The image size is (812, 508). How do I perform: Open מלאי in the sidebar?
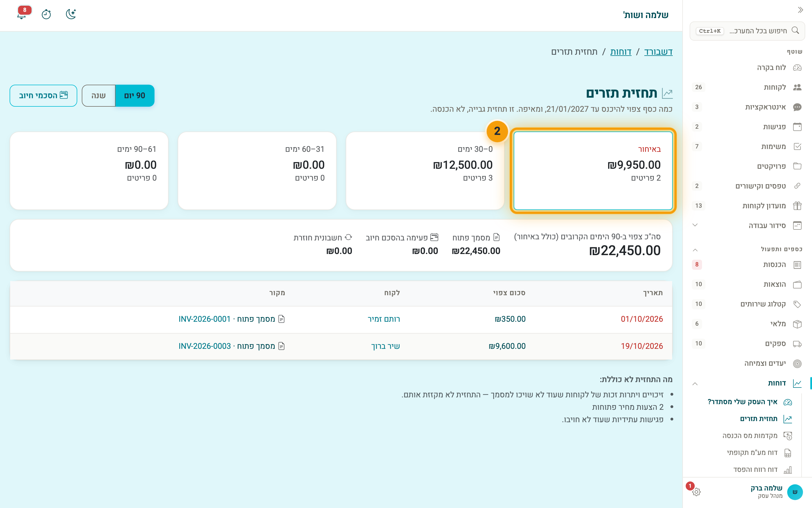click(747, 324)
